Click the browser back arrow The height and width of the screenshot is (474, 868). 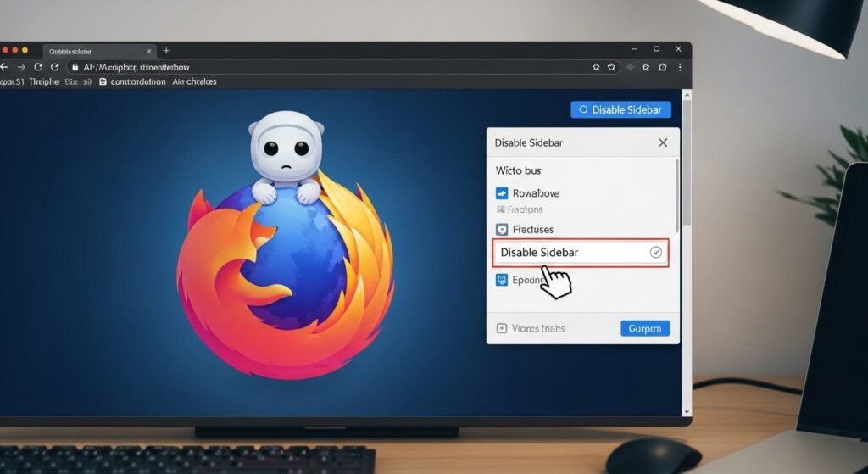tap(4, 66)
